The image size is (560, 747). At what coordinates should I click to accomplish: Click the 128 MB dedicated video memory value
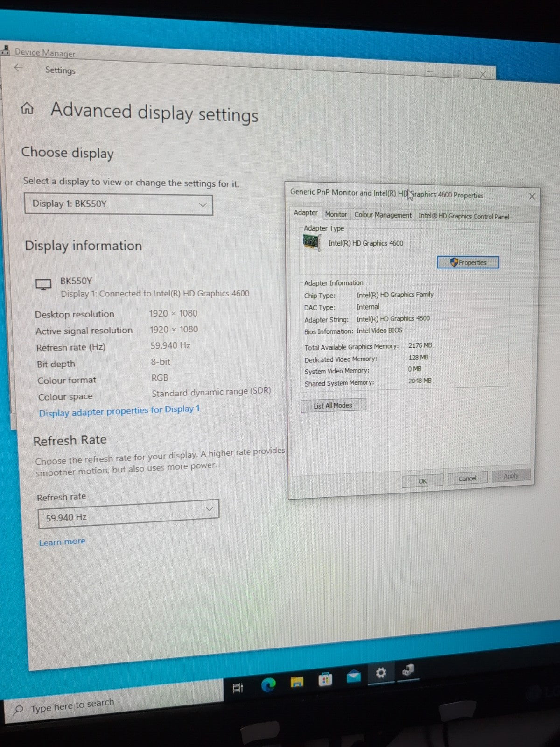tap(418, 357)
